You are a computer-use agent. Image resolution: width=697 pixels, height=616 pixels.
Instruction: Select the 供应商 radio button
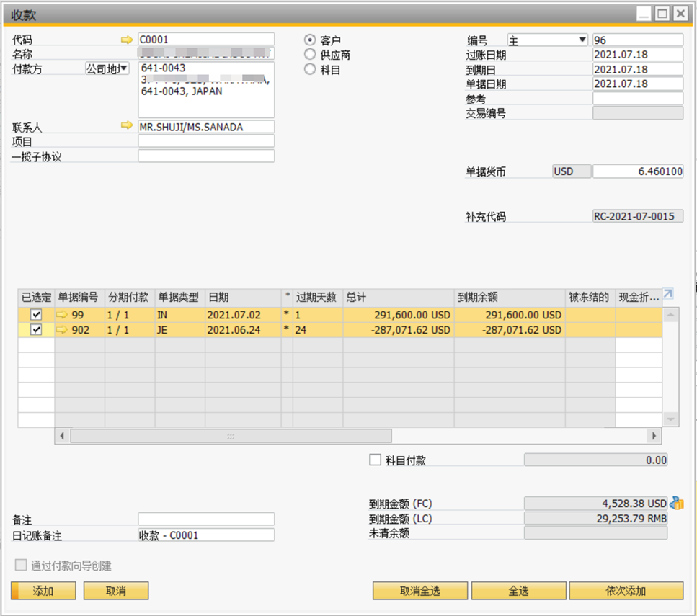tap(310, 55)
